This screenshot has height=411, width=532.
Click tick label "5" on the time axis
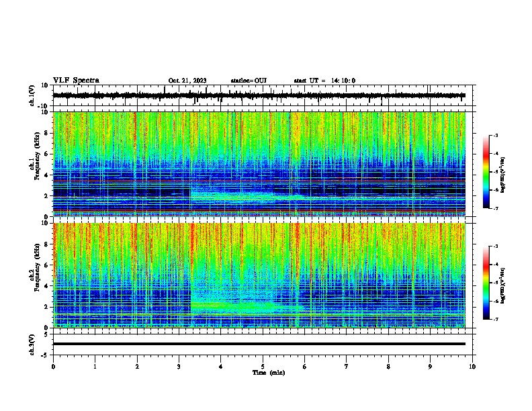tap(263, 367)
